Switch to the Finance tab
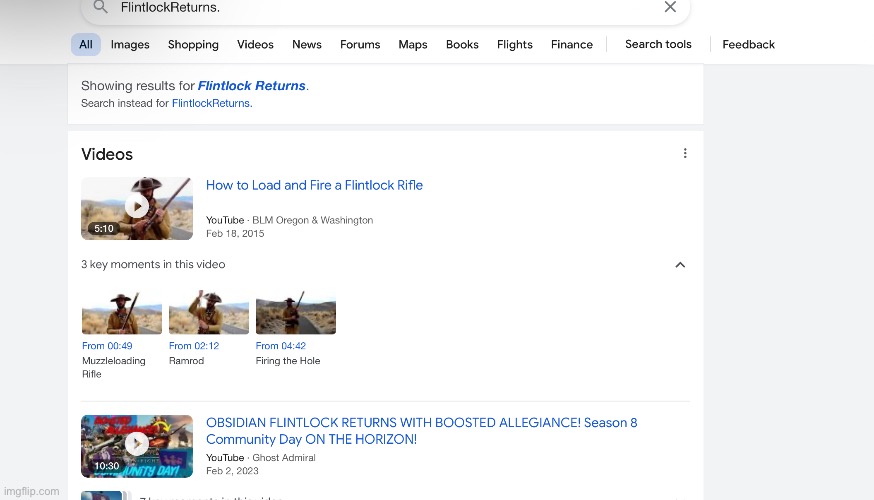 click(572, 45)
